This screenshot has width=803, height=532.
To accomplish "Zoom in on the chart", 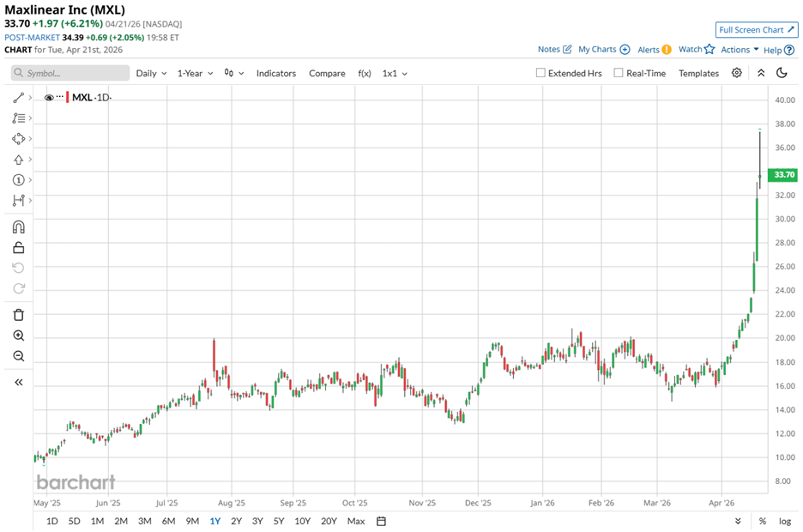I will pos(18,336).
